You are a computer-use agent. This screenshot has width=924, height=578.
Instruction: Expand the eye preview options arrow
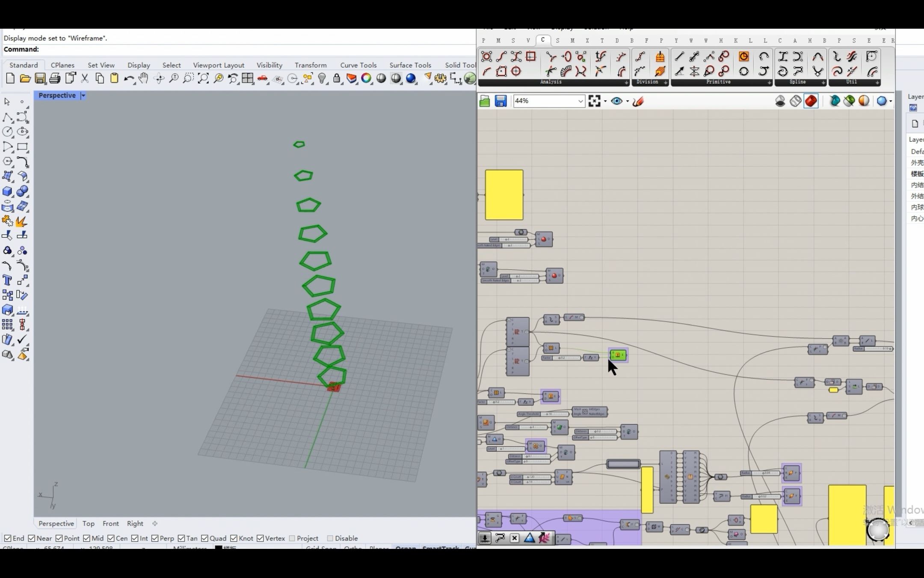pos(627,101)
